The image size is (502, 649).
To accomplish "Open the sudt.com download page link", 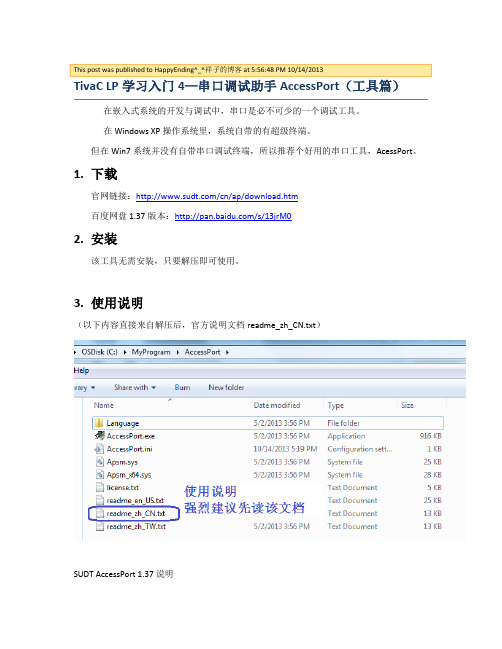I will point(217,196).
